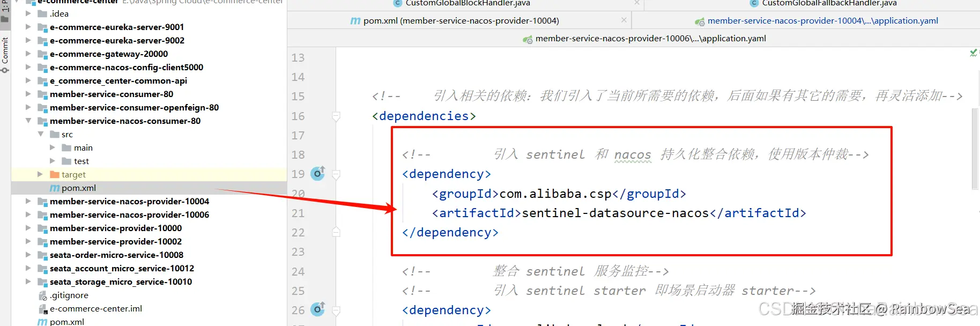Viewport: 980px width, 326px height.
Task: Select member-service-provider-10002 module
Action: (116, 241)
